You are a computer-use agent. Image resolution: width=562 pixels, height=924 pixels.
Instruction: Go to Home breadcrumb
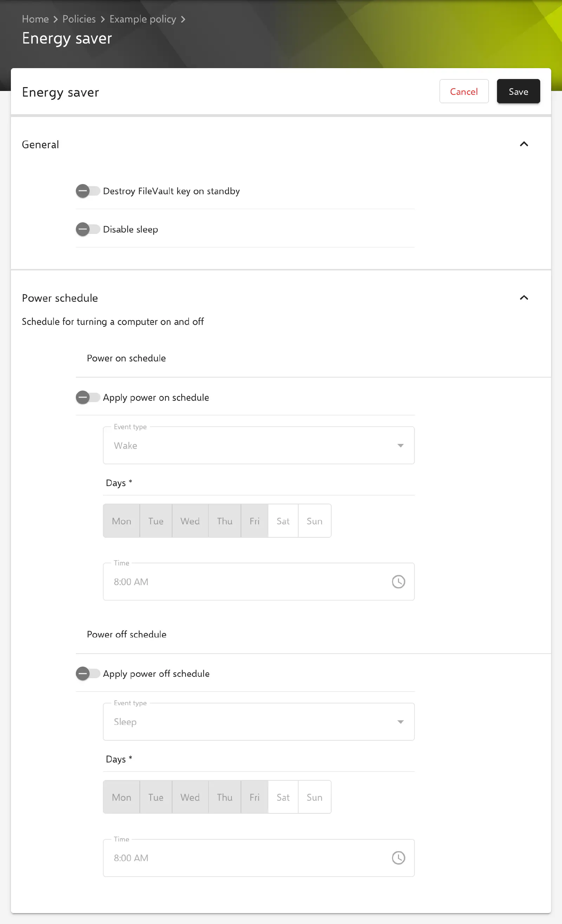[x=35, y=19]
